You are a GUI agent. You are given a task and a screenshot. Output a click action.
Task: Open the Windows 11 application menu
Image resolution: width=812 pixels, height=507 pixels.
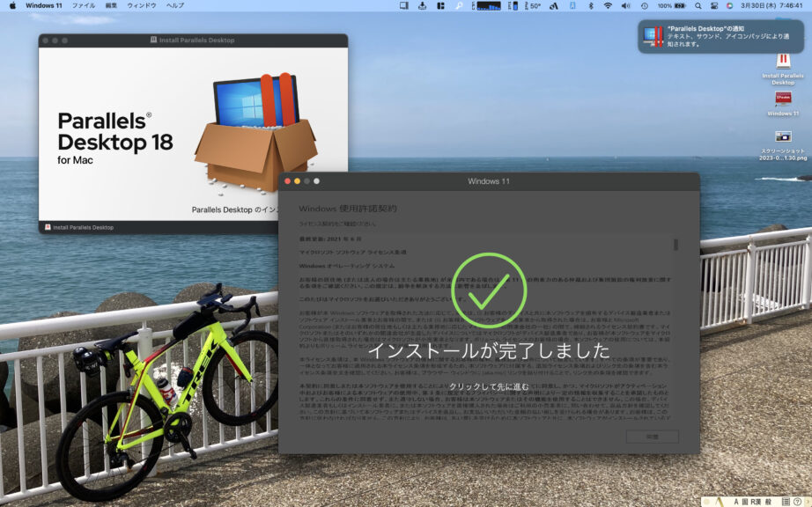[x=43, y=5]
